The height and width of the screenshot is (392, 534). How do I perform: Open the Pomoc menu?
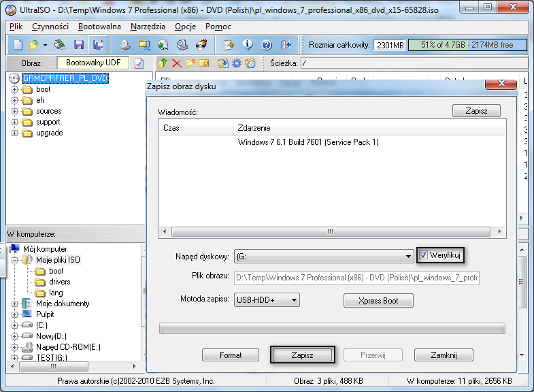click(x=218, y=27)
